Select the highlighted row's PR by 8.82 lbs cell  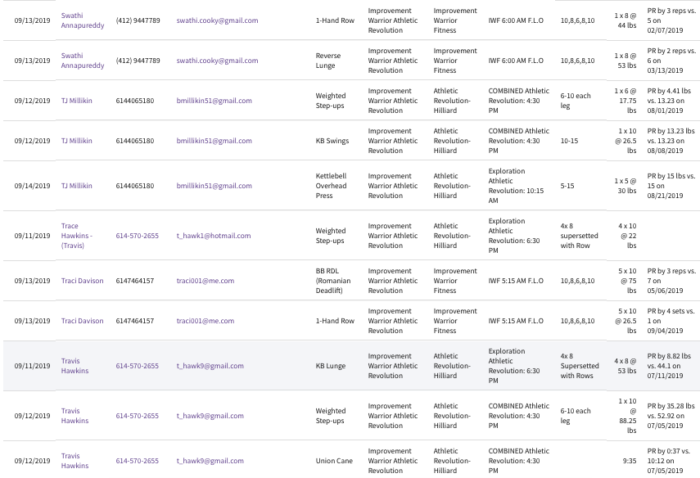671,366
